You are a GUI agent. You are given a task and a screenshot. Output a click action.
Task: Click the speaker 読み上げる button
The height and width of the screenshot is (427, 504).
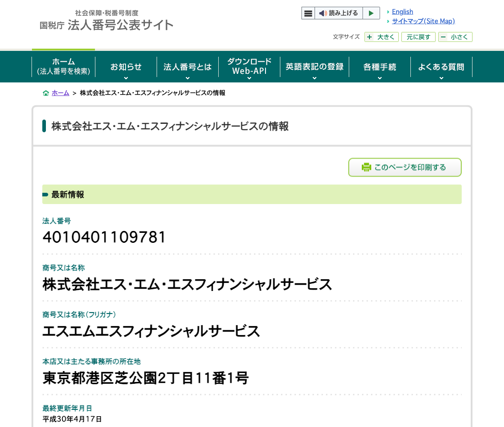338,13
